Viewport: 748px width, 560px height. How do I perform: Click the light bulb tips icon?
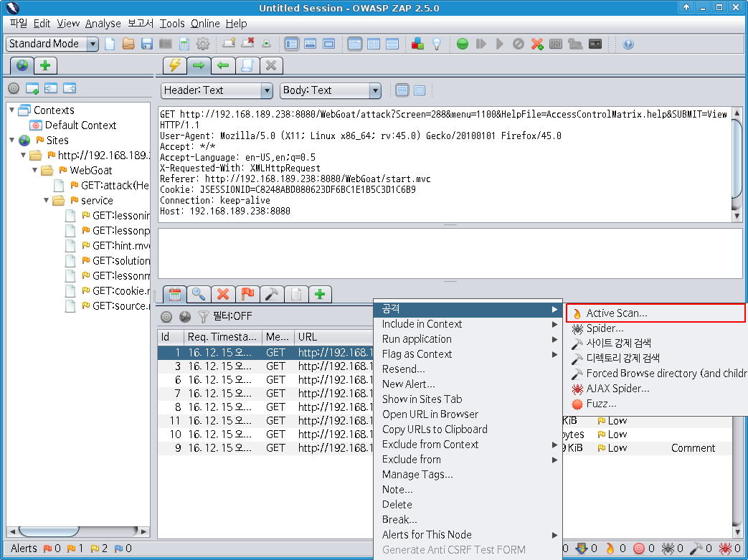tap(437, 44)
